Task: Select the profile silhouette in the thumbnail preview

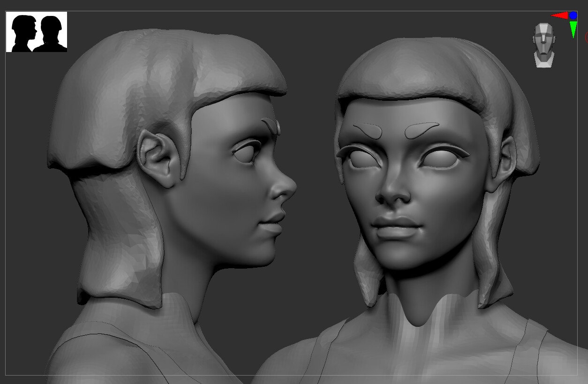Action: (24, 33)
